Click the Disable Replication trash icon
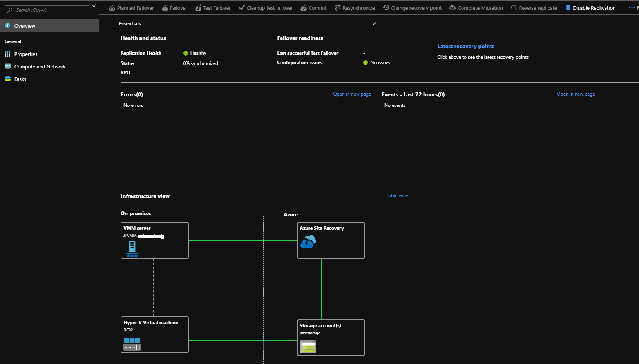 (x=568, y=7)
